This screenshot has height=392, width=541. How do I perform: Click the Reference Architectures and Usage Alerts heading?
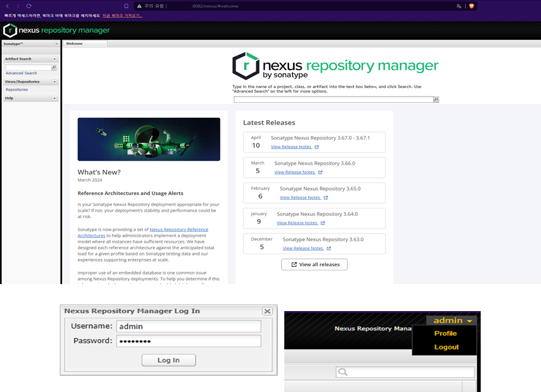(x=130, y=193)
